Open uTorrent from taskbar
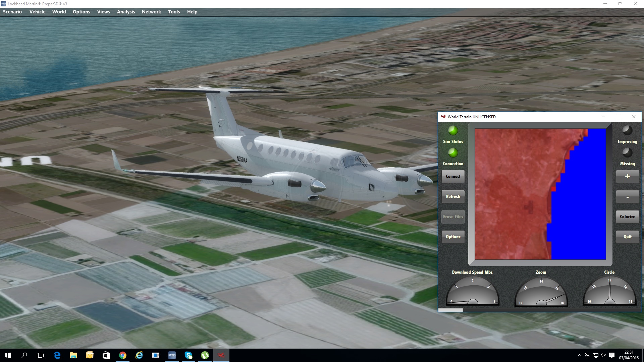The image size is (644, 362). point(205,355)
